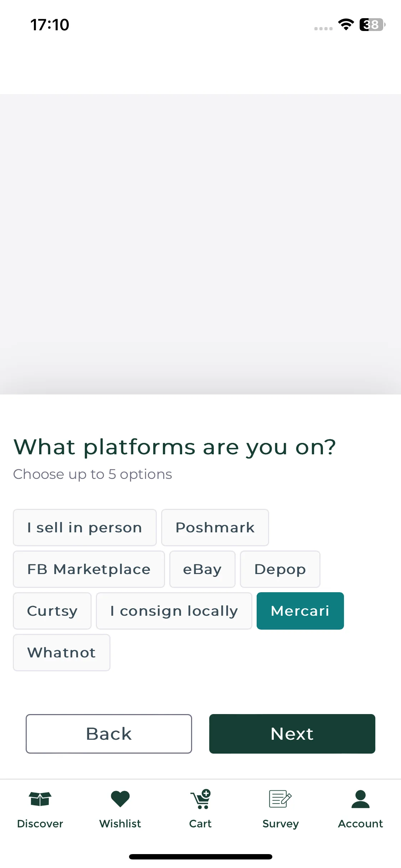Tap the Back button
Screen dimensions: 401x868
tap(109, 734)
